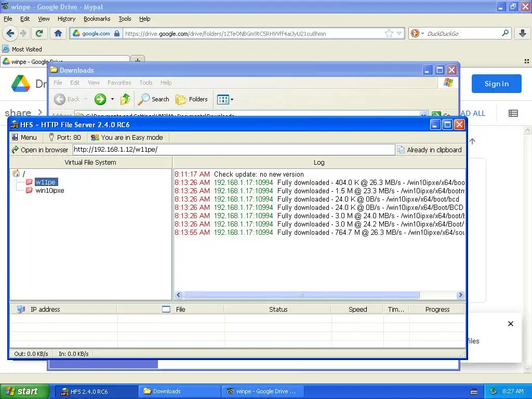Click Folders in the Downloads toolbar

[x=192, y=99]
